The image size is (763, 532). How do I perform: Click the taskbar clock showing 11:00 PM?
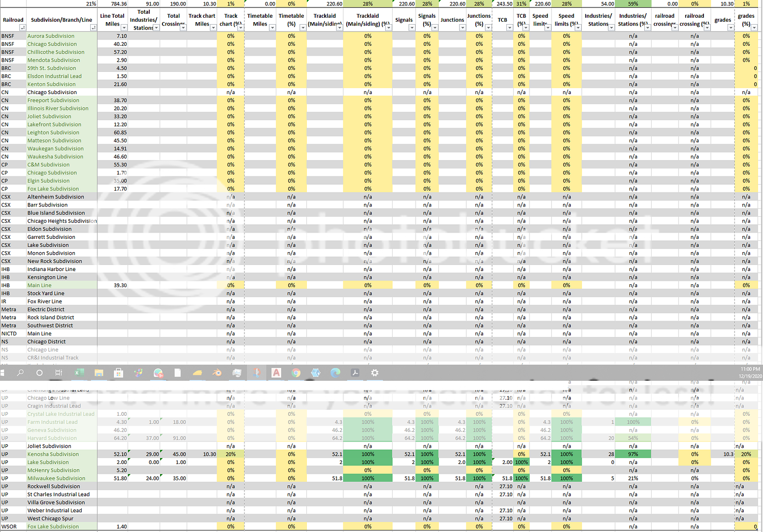(750, 372)
